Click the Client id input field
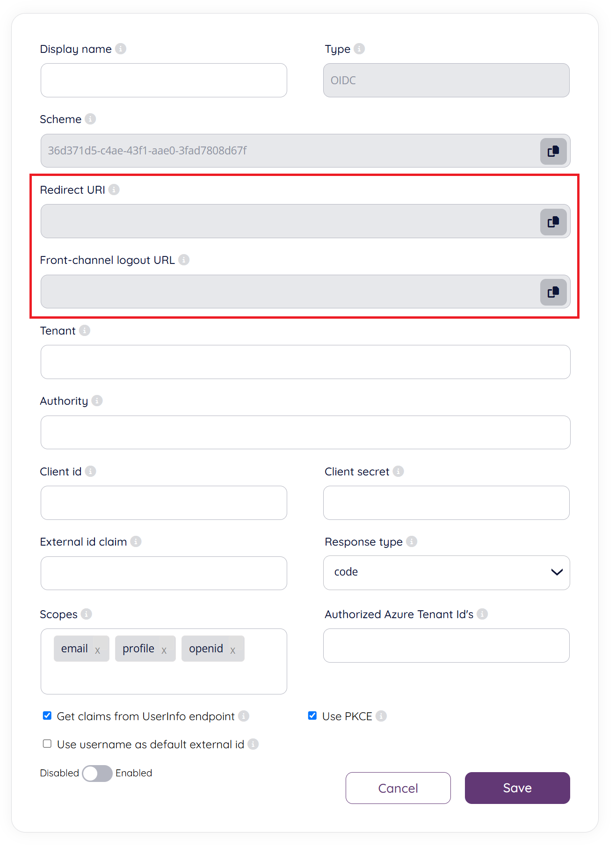Image resolution: width=616 pixels, height=847 pixels. (164, 503)
